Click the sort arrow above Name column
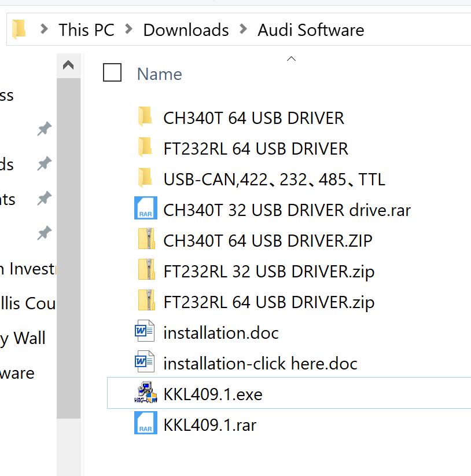 click(291, 58)
